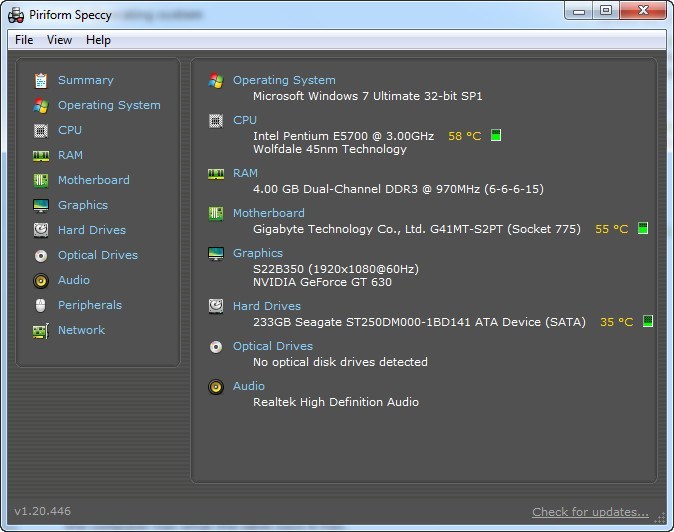Click the RAM stick icon in sidebar
674x532 pixels.
point(41,156)
